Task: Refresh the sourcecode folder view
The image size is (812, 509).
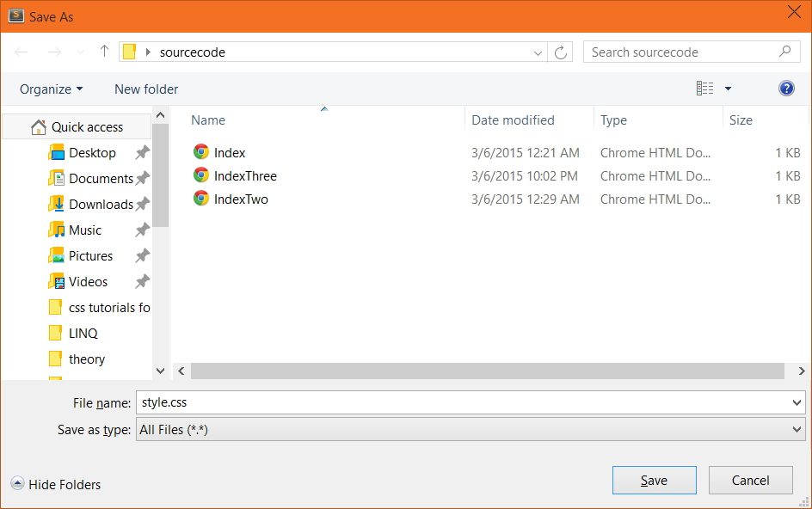Action: [561, 52]
